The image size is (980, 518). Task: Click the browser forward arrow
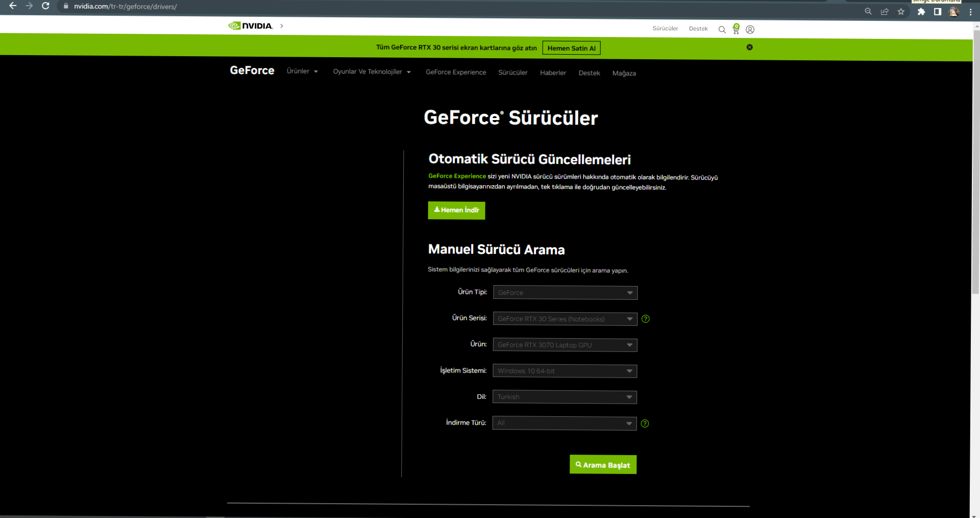pyautogui.click(x=29, y=6)
